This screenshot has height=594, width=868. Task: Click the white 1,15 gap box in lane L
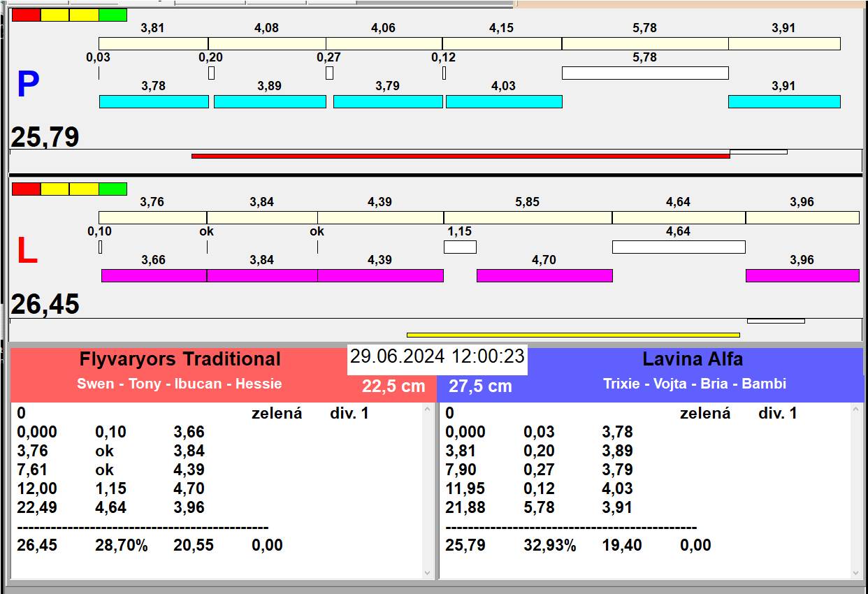[x=460, y=247]
